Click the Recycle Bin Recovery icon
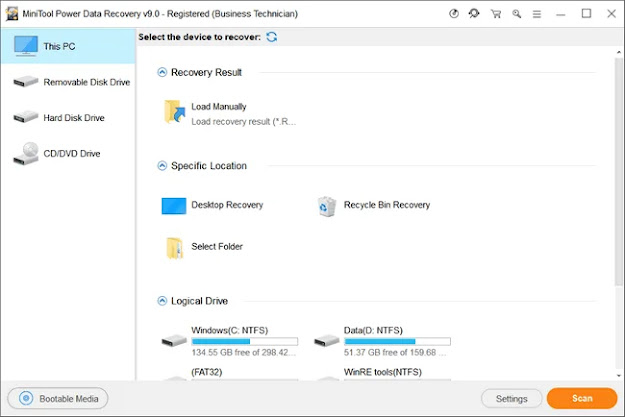This screenshot has height=417, width=625. (327, 206)
